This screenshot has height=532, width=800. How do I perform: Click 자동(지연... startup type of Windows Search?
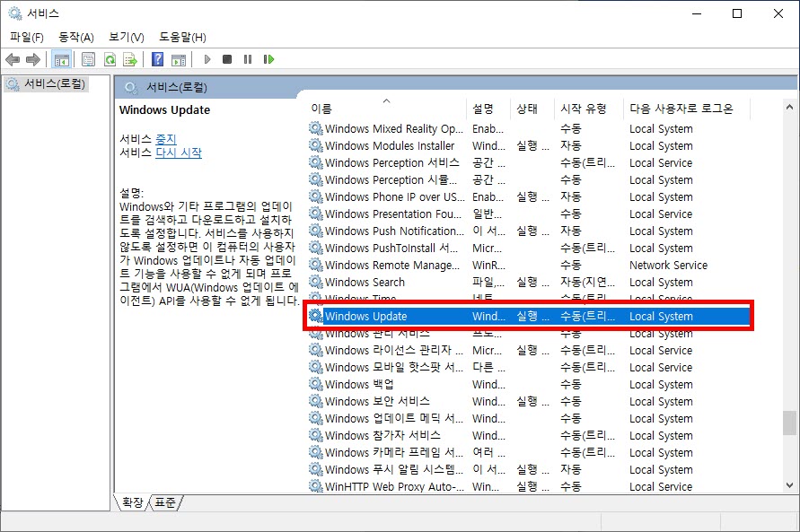(587, 283)
